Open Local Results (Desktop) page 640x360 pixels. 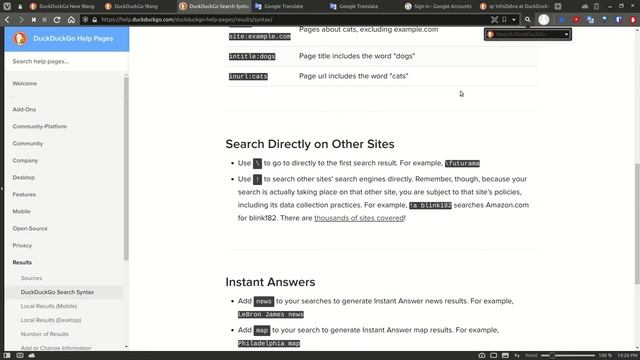click(51, 320)
